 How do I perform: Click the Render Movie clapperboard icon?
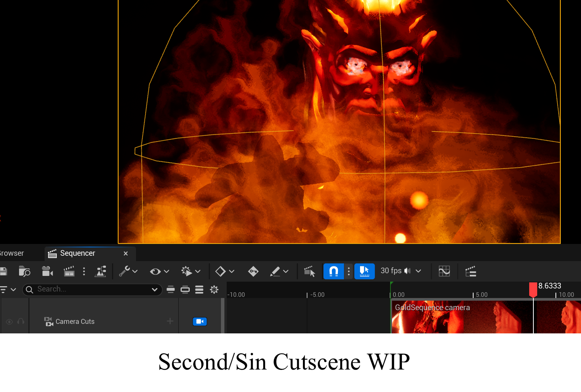69,271
